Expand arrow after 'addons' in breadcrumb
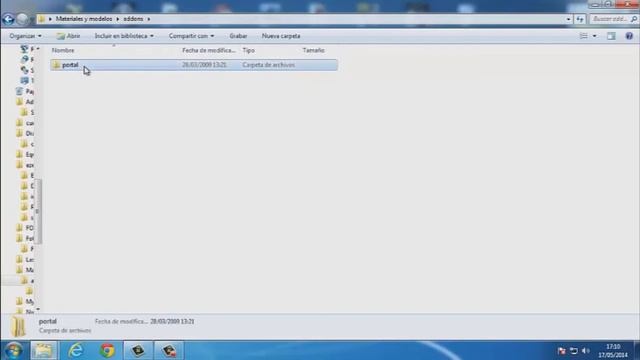The image size is (640, 360). tap(149, 19)
